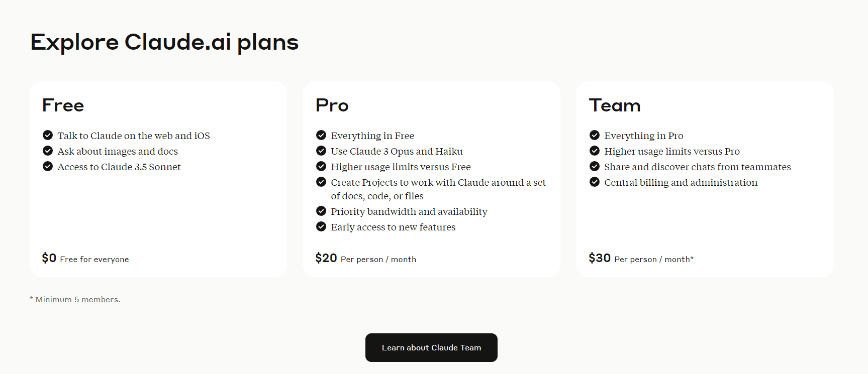The height and width of the screenshot is (374, 868).
Task: Click the 'Minimum 5 members' footnote
Action: [75, 299]
